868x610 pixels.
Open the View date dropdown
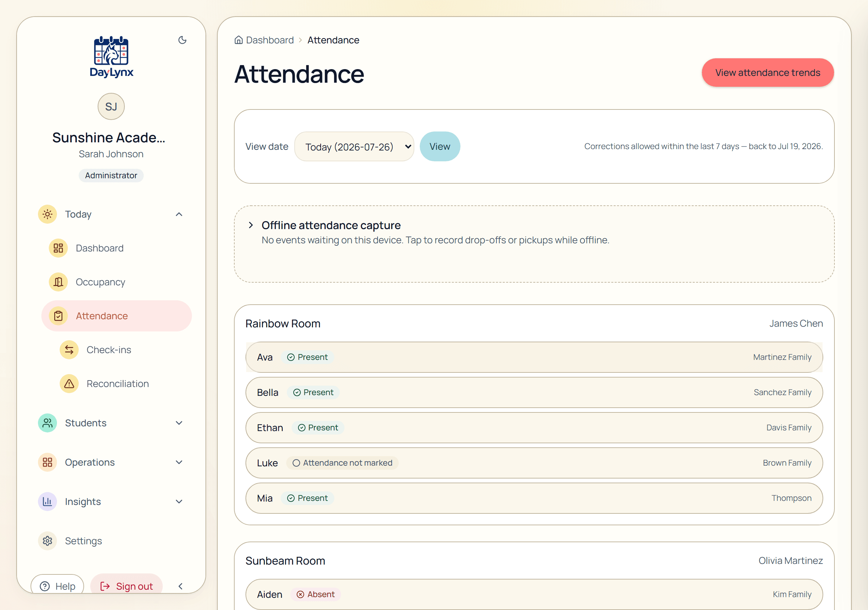(354, 147)
